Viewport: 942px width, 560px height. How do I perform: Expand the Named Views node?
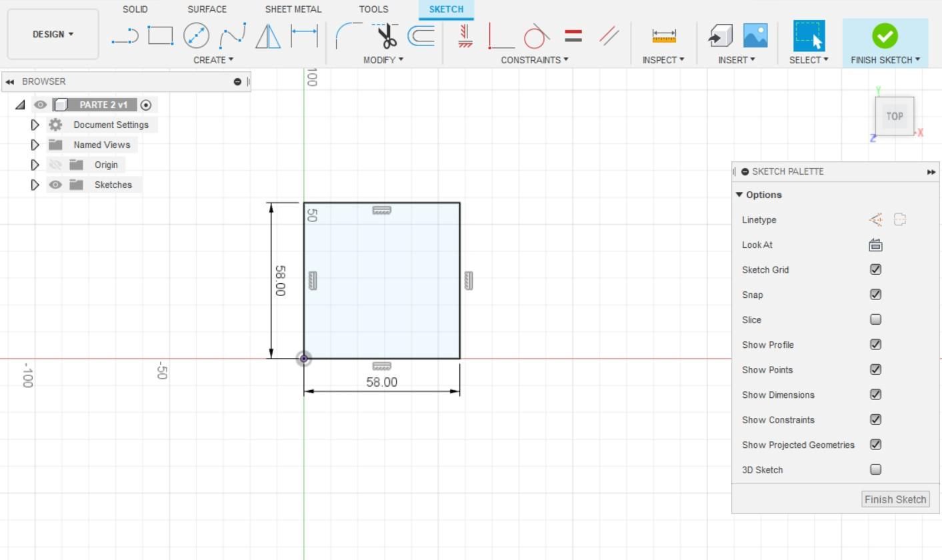(35, 145)
